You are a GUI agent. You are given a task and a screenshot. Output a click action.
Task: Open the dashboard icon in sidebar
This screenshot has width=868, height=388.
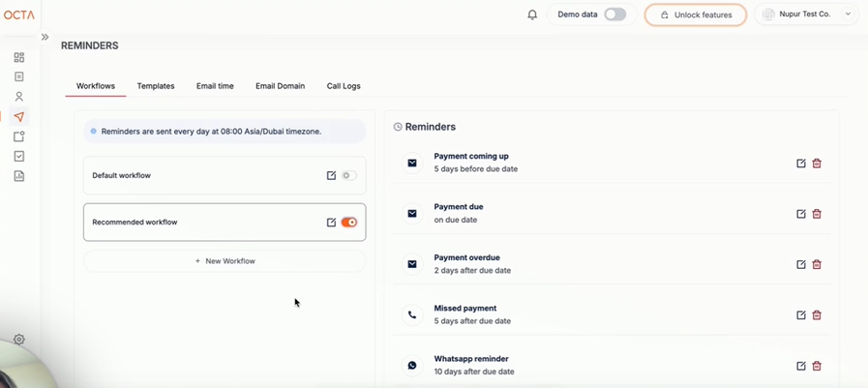(19, 57)
